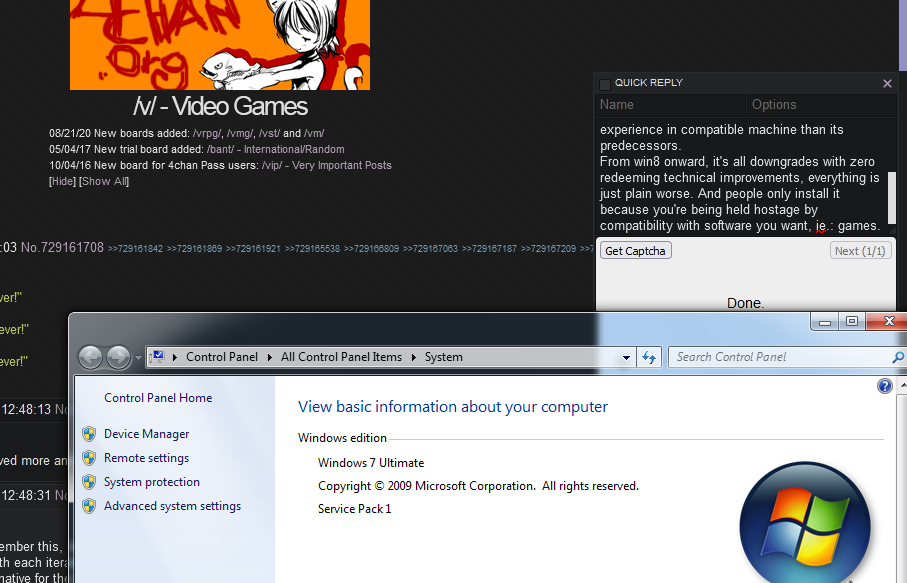Click the shield icon beside Remote settings
Image resolution: width=907 pixels, height=583 pixels.
click(89, 458)
